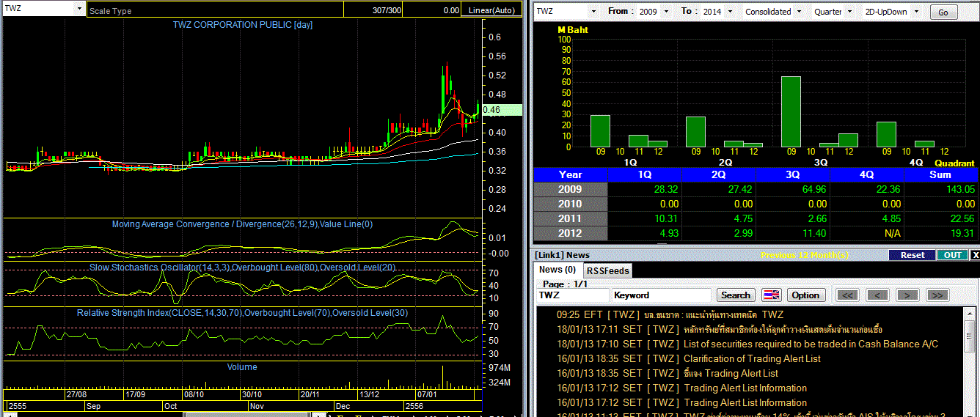Viewport: 980px width, 417px height.
Task: Click the 10.31 cell for 2011 1Q
Action: [645, 218]
